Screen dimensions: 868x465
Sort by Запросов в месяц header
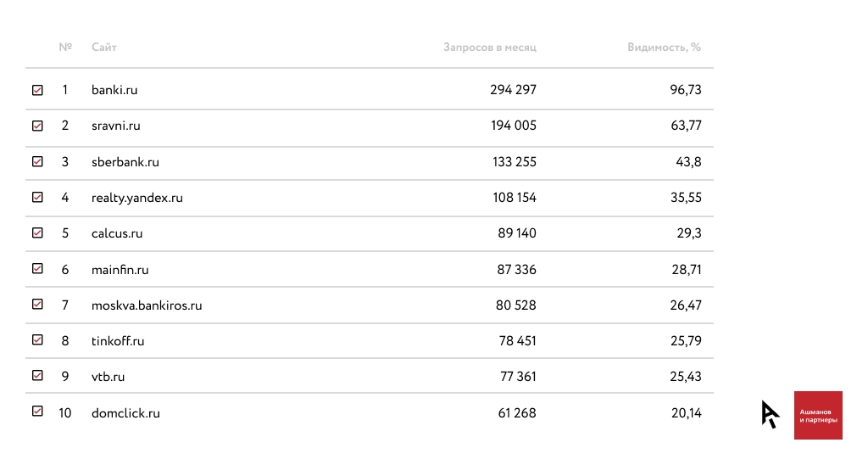pyautogui.click(x=490, y=48)
